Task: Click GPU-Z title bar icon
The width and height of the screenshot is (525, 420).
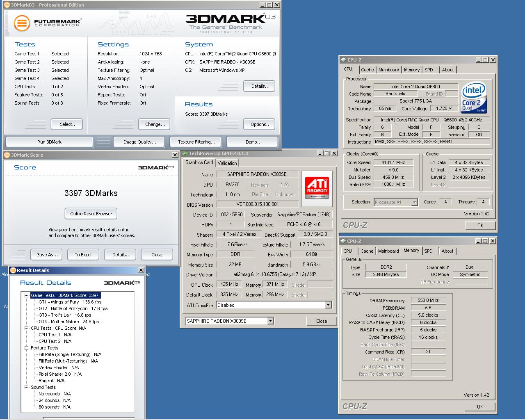Action: click(185, 153)
